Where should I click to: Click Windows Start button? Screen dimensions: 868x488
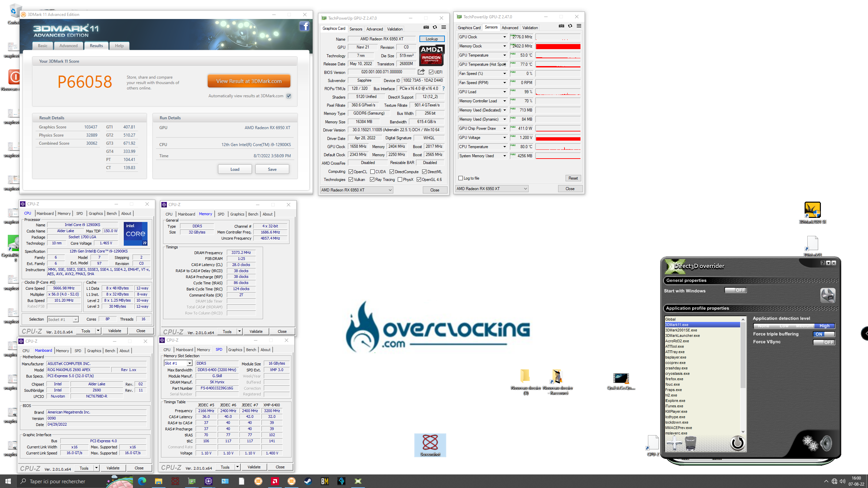[x=8, y=481]
